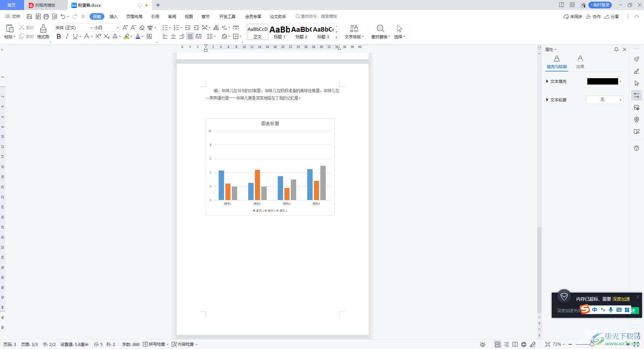This screenshot has height=349, width=644.
Task: Open the File (文件) menu
Action: tap(13, 16)
